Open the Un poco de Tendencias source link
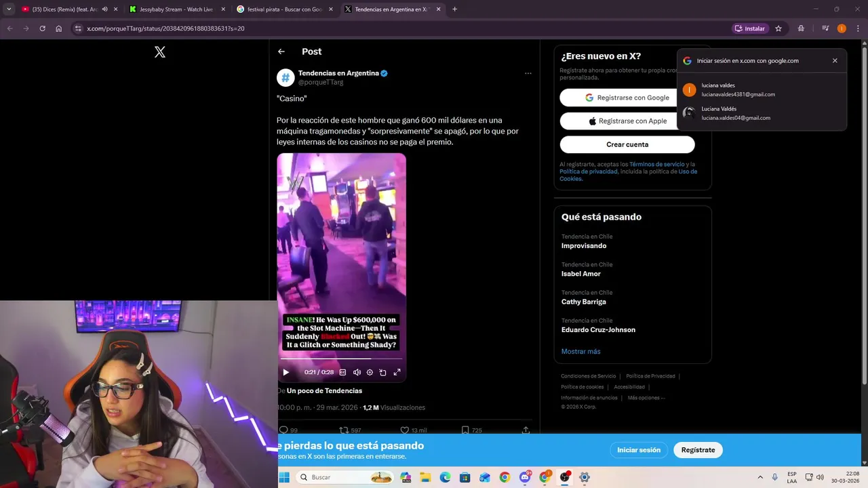 [324, 391]
